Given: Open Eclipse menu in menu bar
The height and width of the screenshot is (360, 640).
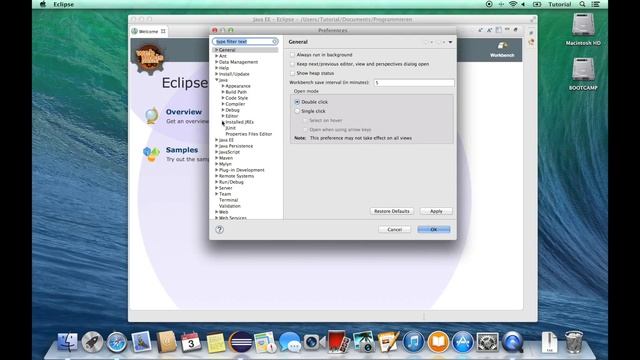Looking at the screenshot, I should point(64,4).
